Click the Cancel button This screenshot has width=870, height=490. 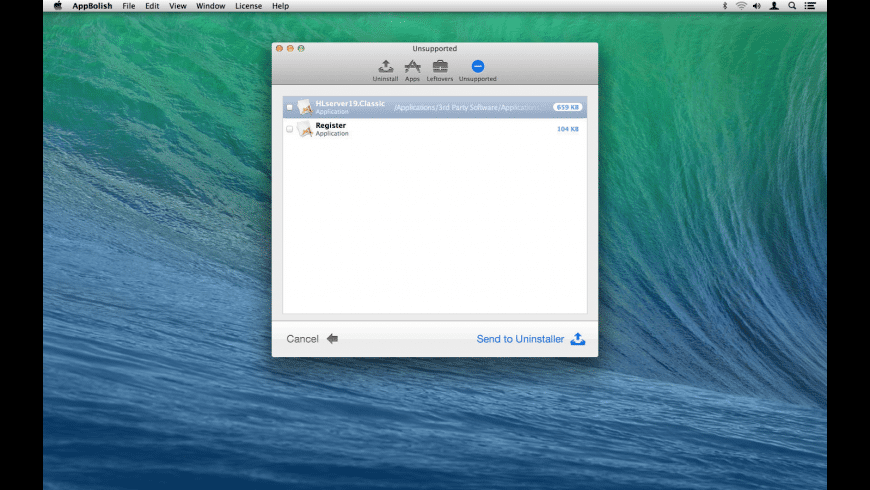[312, 339]
